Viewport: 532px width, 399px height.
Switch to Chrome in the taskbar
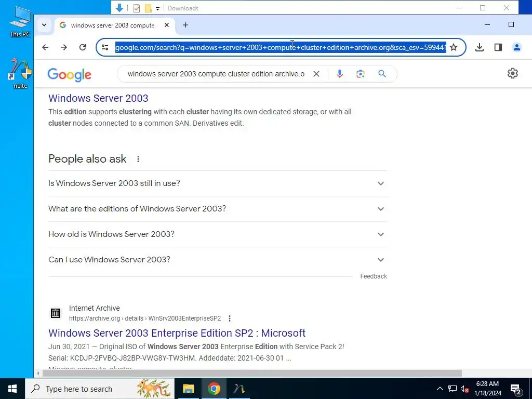click(x=214, y=389)
